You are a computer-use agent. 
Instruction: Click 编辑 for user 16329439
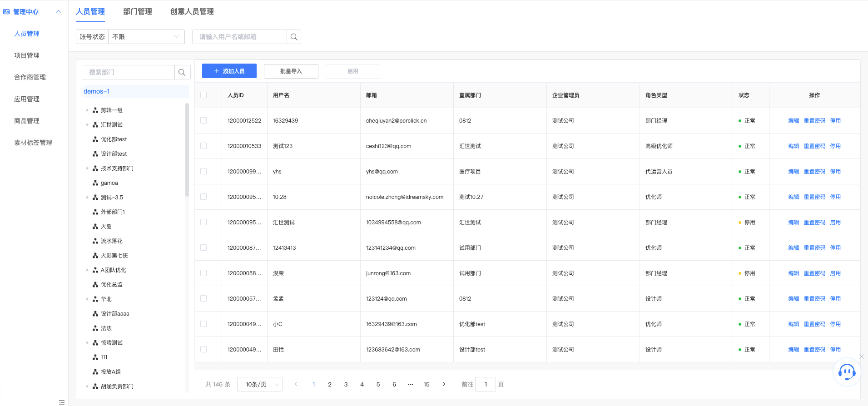click(x=794, y=121)
